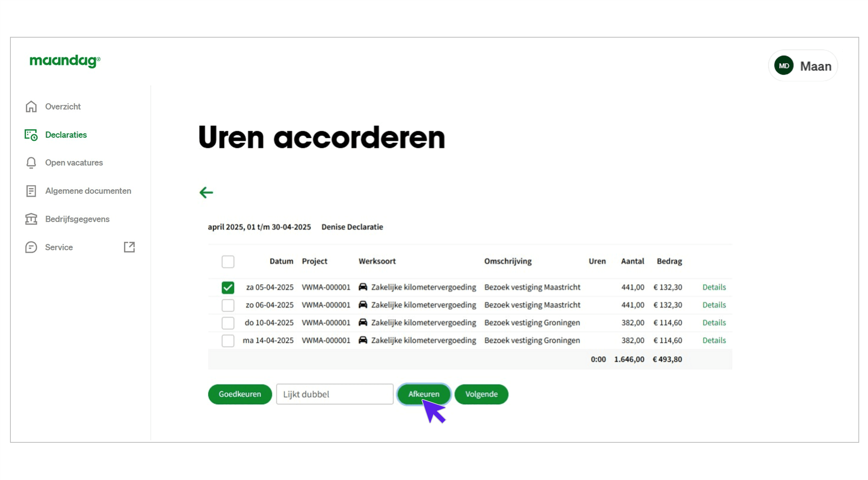
Task: Check the zo 06-04-2025 row
Action: click(228, 305)
